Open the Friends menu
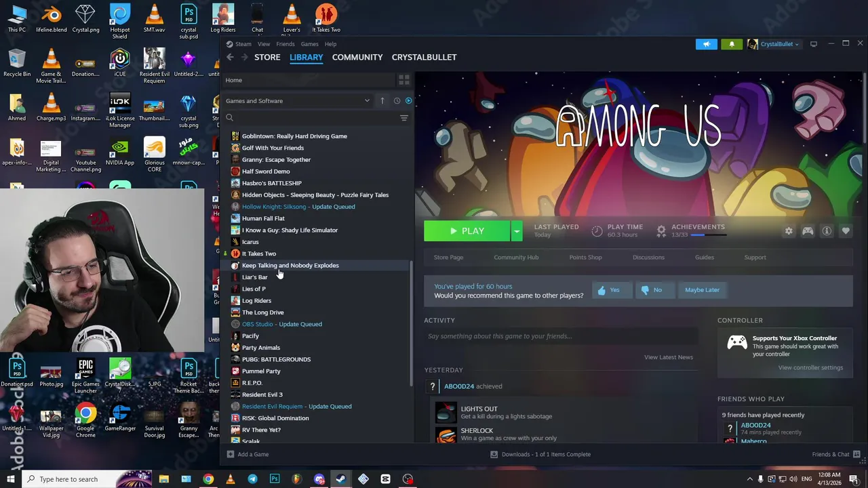This screenshot has width=868, height=488. (x=285, y=44)
